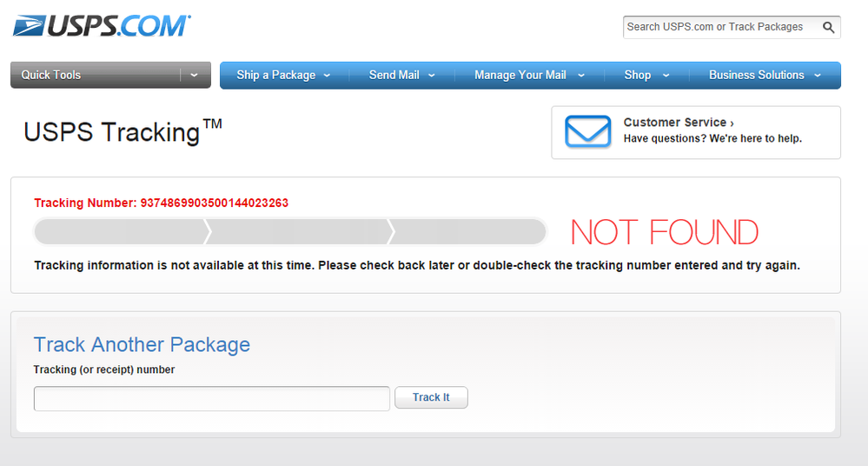Image resolution: width=868 pixels, height=466 pixels.
Task: Click the gray tracking progress bar
Action: pos(290,231)
